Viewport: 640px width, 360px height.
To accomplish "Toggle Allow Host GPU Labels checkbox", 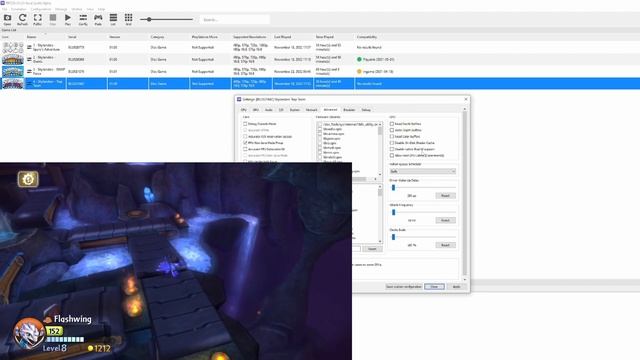I will pyautogui.click(x=392, y=156).
